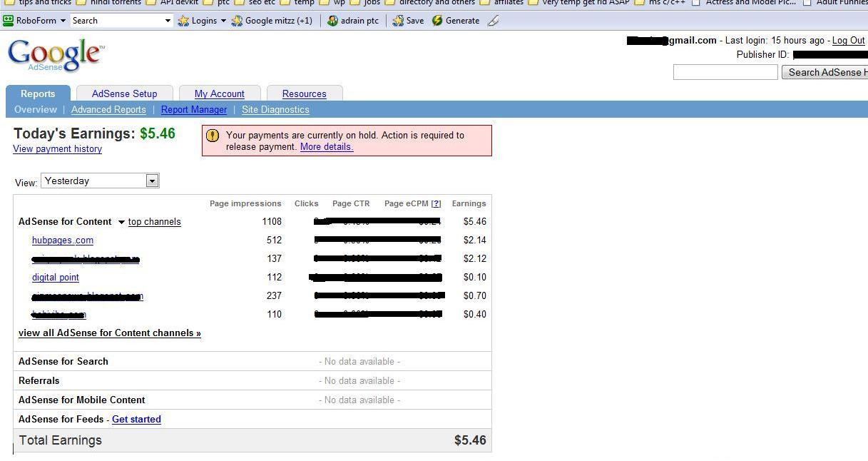Click the Google mitzz (+1) login icon
868x461 pixels.
coord(237,21)
